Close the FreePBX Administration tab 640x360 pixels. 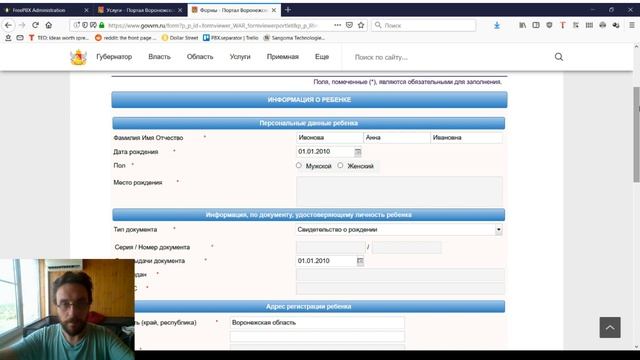(x=87, y=10)
